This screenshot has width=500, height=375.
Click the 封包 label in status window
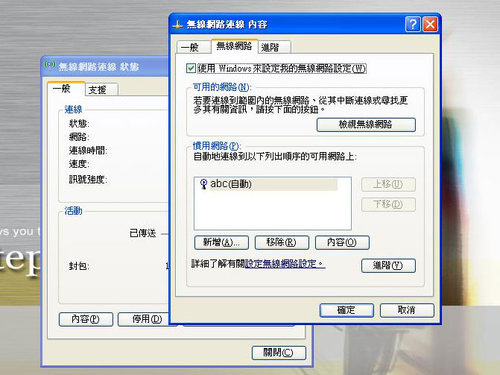click(x=79, y=266)
